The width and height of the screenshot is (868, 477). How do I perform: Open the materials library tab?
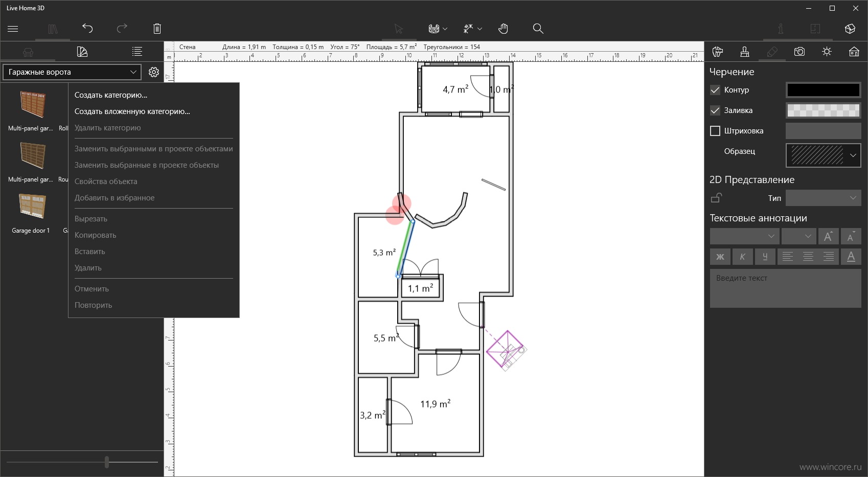point(82,52)
